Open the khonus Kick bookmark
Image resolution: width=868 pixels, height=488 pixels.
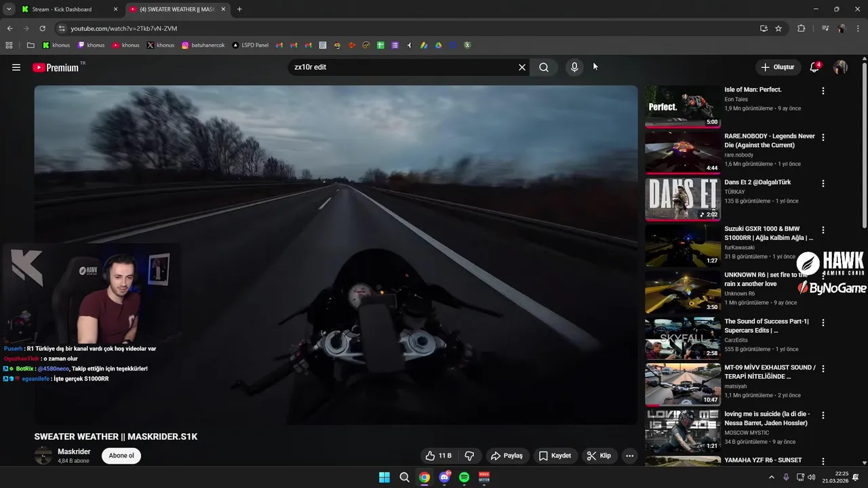point(56,45)
